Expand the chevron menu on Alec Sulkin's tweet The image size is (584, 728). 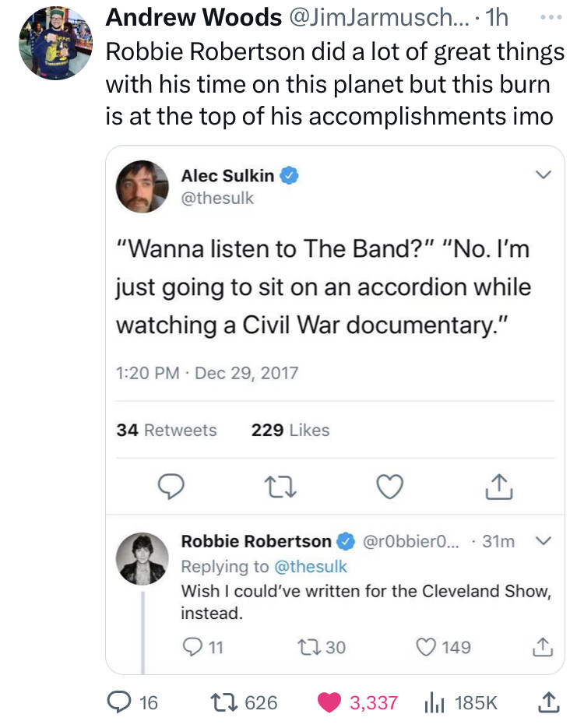544,175
